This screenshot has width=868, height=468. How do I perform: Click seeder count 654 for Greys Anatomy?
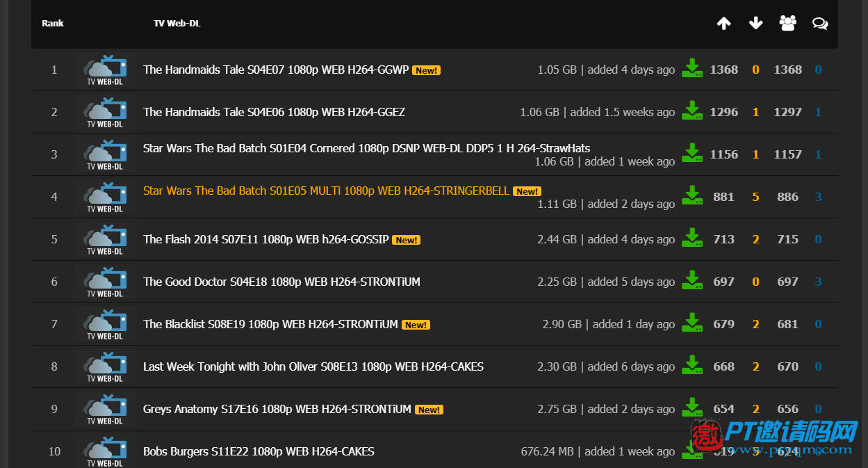pyautogui.click(x=723, y=409)
